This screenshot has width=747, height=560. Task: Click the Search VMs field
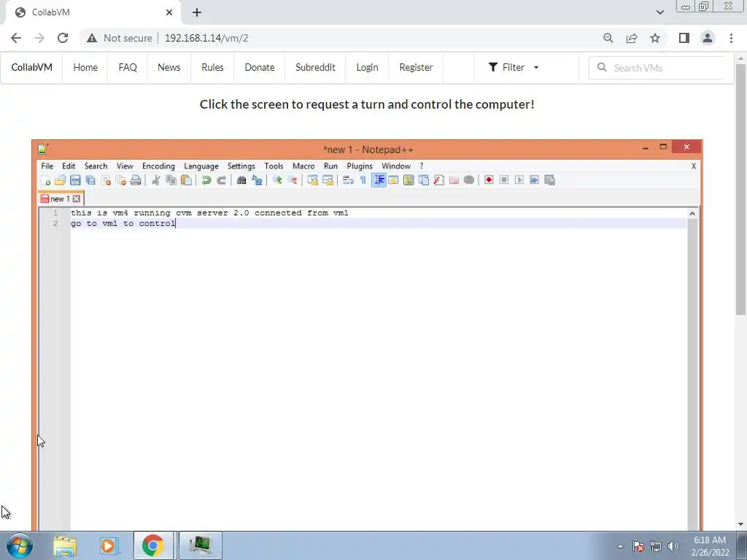pos(657,68)
